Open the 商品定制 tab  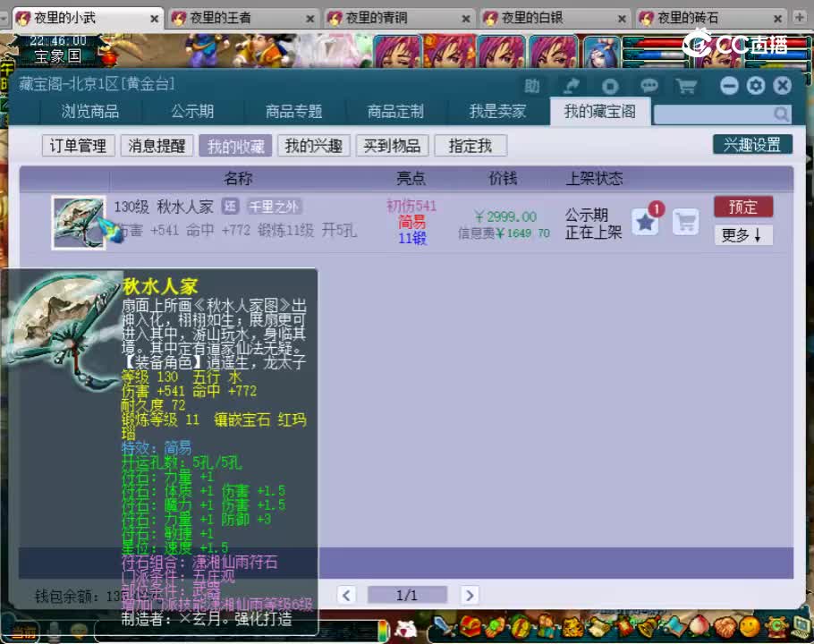point(395,111)
